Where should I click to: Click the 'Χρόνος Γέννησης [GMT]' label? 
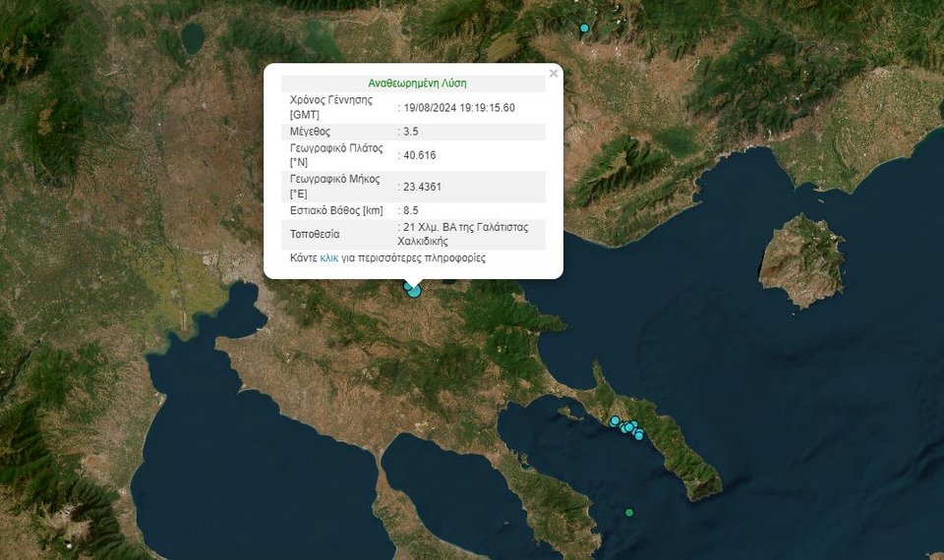pyautogui.click(x=331, y=107)
